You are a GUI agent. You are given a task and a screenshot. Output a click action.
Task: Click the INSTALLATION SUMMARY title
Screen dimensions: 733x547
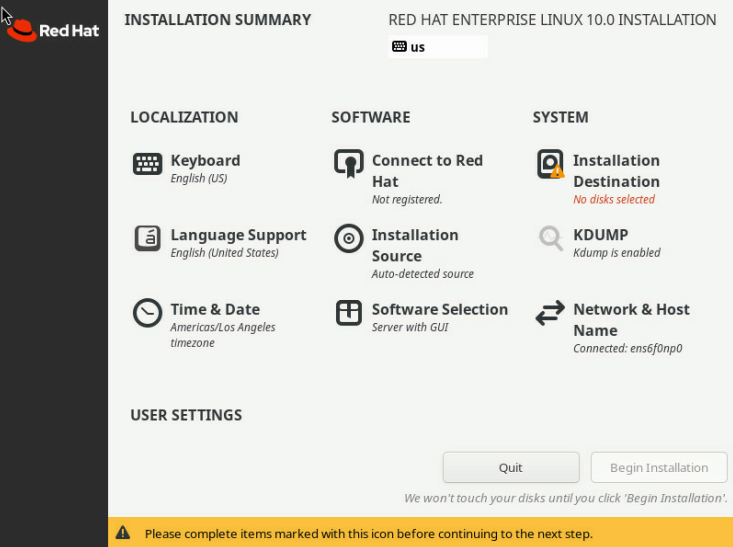[218, 20]
